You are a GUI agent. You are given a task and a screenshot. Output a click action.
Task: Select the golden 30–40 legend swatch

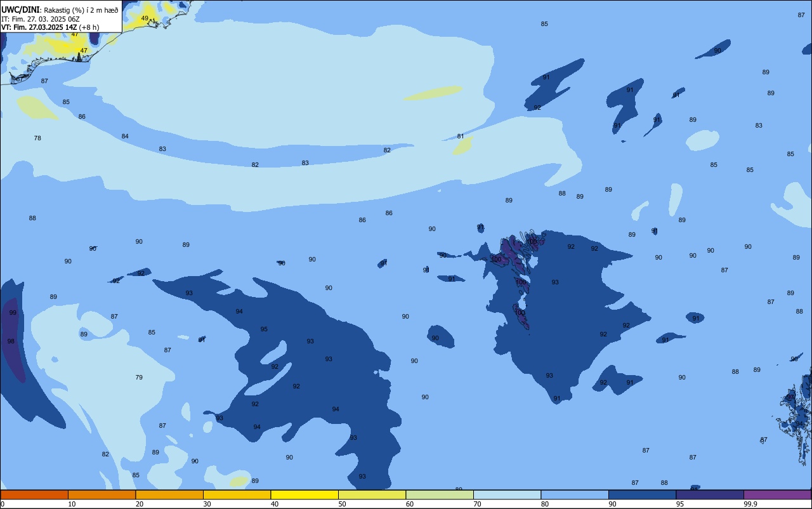237,494
